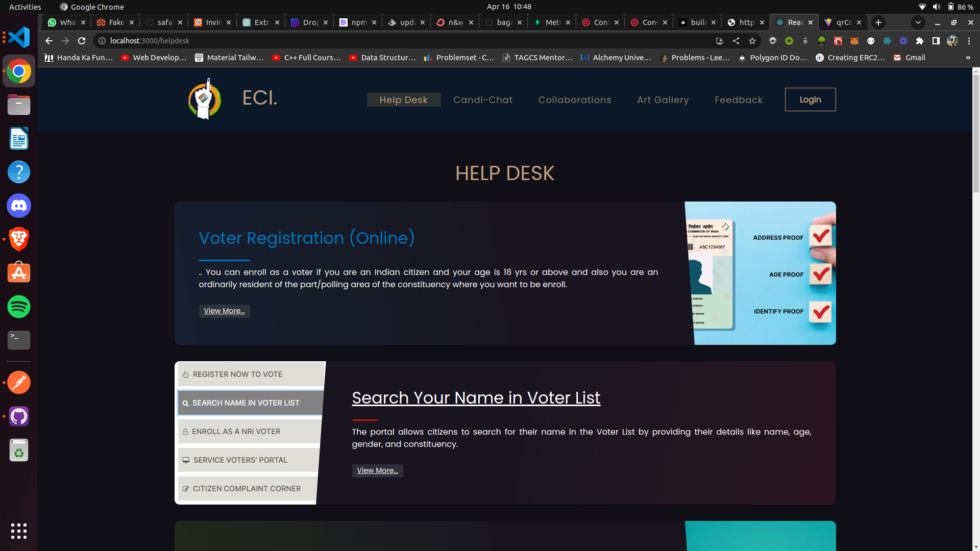The image size is (980, 551).
Task: Launch Spotify from the dock
Action: click(x=18, y=307)
